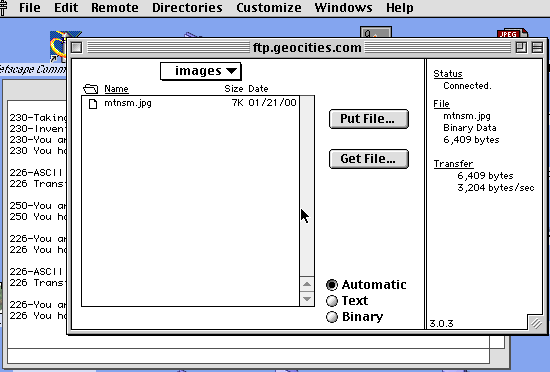Click the Connected. status text

tap(467, 86)
